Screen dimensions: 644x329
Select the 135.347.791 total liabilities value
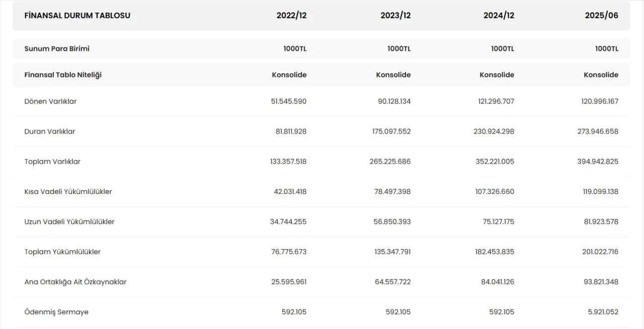coord(390,252)
